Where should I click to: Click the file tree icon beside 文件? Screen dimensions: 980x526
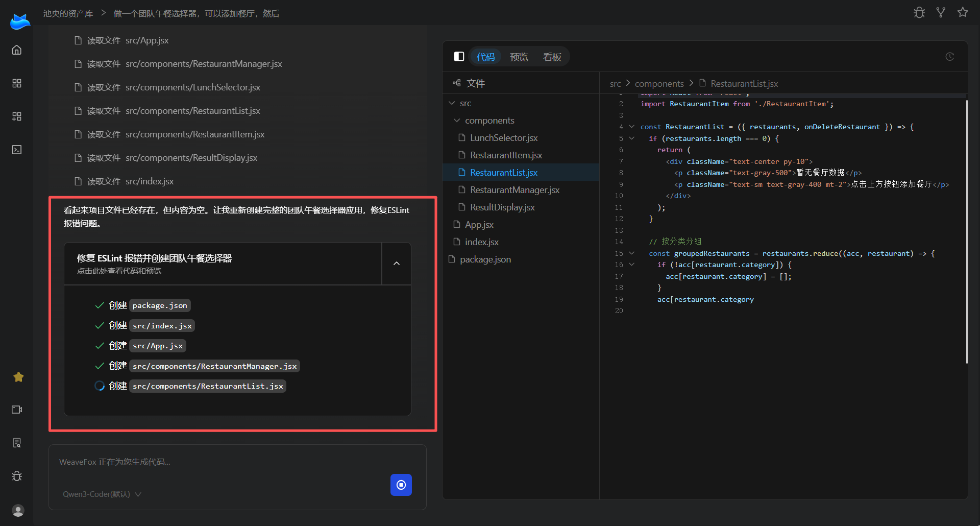click(457, 83)
